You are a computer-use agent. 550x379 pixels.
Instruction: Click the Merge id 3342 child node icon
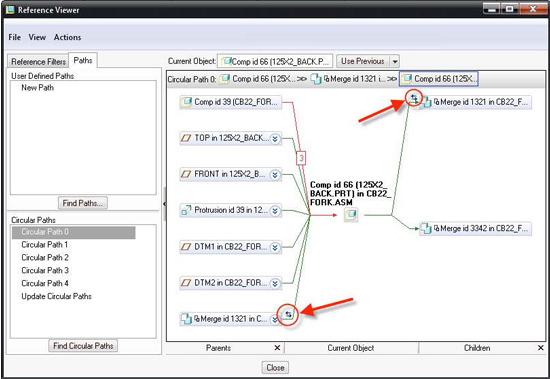(x=426, y=228)
